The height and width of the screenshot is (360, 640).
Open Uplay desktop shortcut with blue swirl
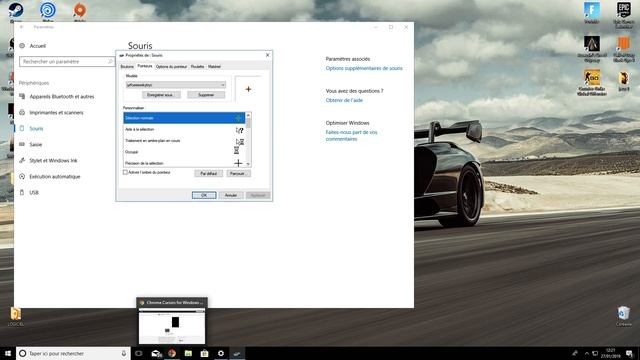point(48,11)
